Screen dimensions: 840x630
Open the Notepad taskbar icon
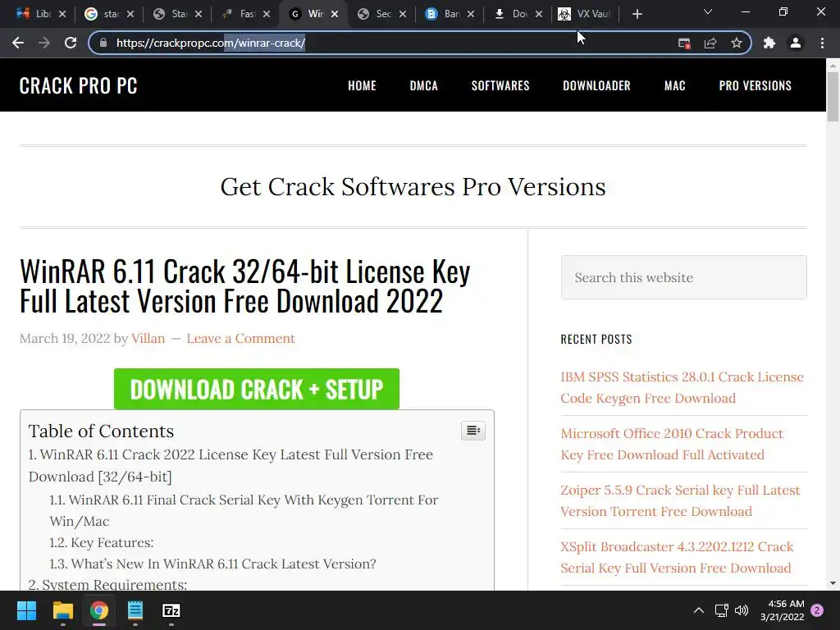pyautogui.click(x=135, y=610)
